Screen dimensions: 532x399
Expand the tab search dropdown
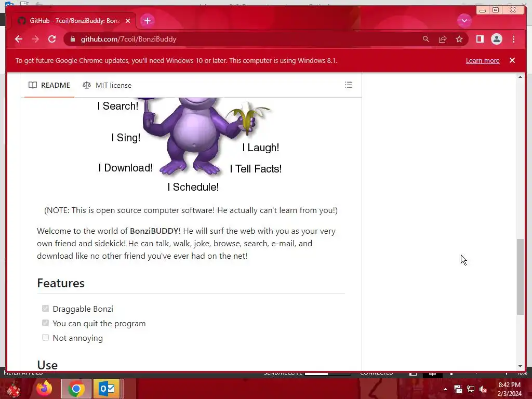tap(464, 21)
